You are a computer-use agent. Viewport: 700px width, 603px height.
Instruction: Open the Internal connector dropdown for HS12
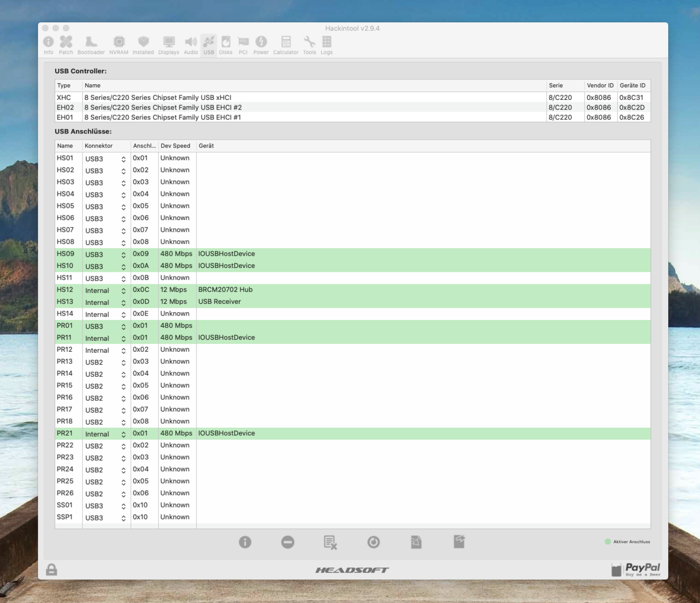point(106,290)
